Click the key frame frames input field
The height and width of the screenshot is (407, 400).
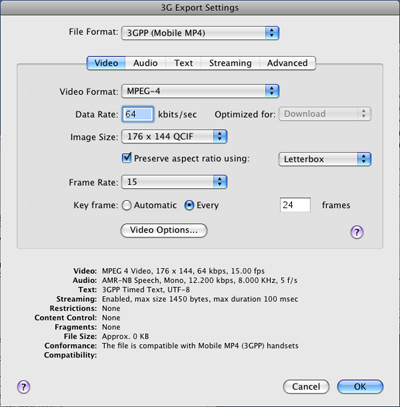tap(295, 205)
